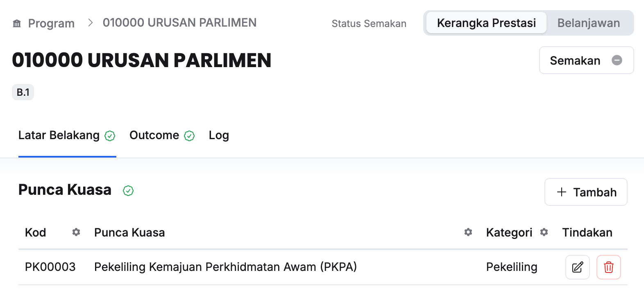
Task: Click the green verified badge beside Punca Kuasa heading
Action: click(128, 191)
